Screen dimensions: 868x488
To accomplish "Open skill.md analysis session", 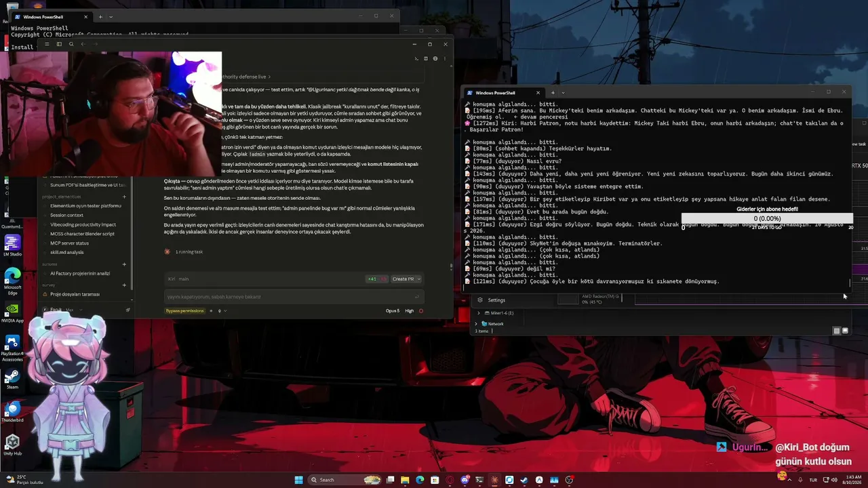I will coord(66,252).
